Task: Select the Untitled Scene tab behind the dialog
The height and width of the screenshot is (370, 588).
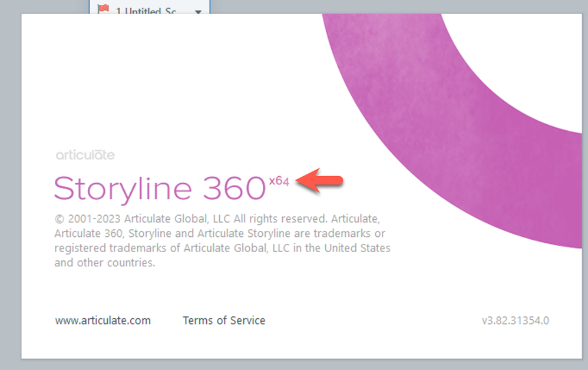Action: (x=149, y=8)
